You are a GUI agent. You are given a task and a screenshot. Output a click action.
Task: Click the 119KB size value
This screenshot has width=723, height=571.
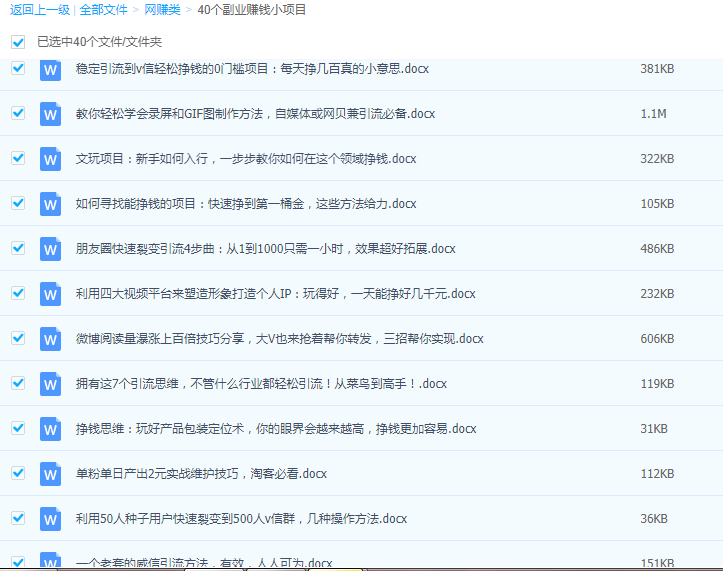[657, 384]
